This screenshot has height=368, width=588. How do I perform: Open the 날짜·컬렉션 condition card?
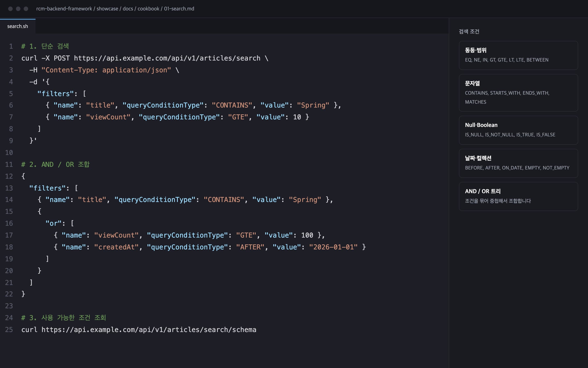tap(518, 163)
